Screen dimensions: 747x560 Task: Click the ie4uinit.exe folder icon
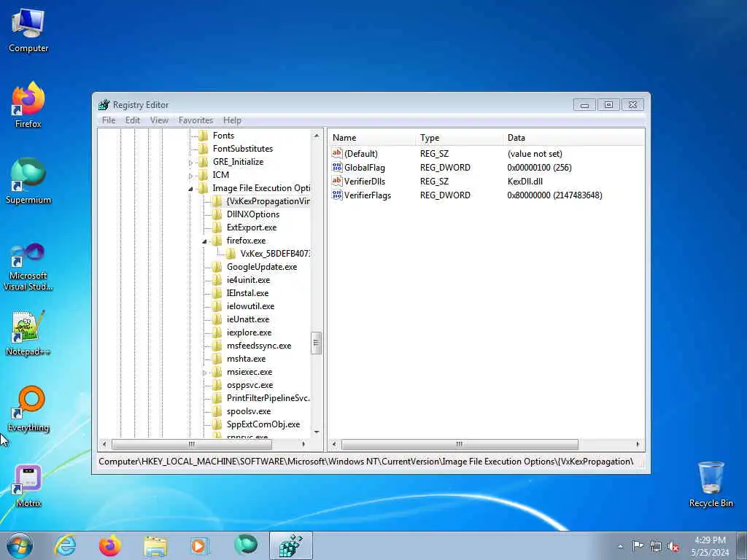coord(217,280)
